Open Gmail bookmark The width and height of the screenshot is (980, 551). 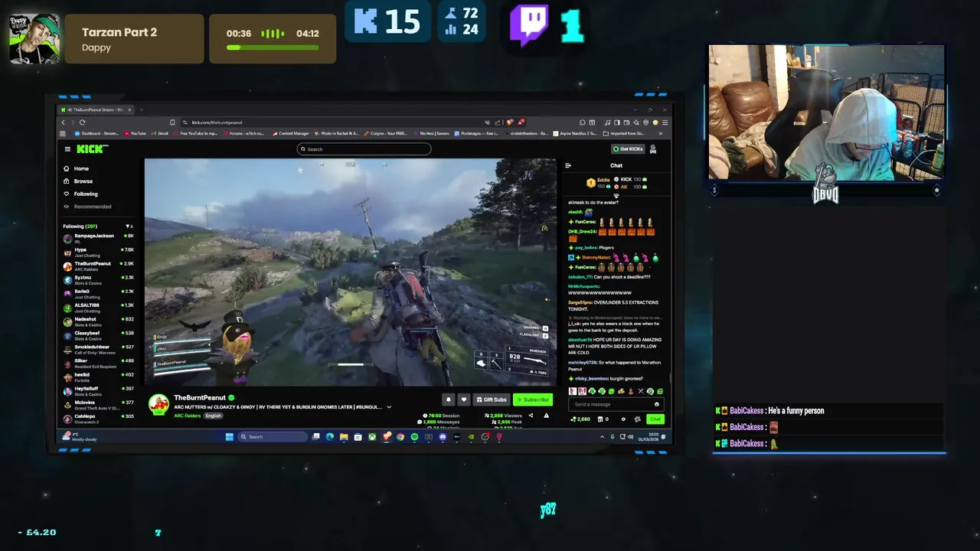click(x=159, y=133)
